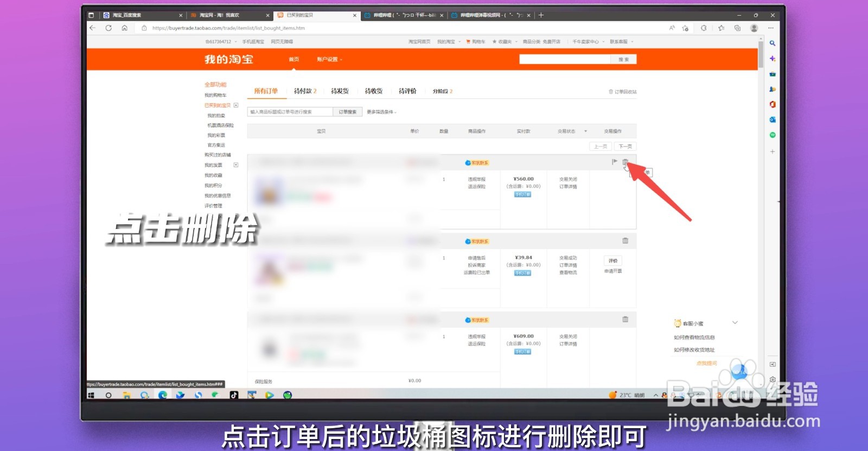The height and width of the screenshot is (451, 868).
Task: Click the 搜索 button in the orange header
Action: (624, 60)
